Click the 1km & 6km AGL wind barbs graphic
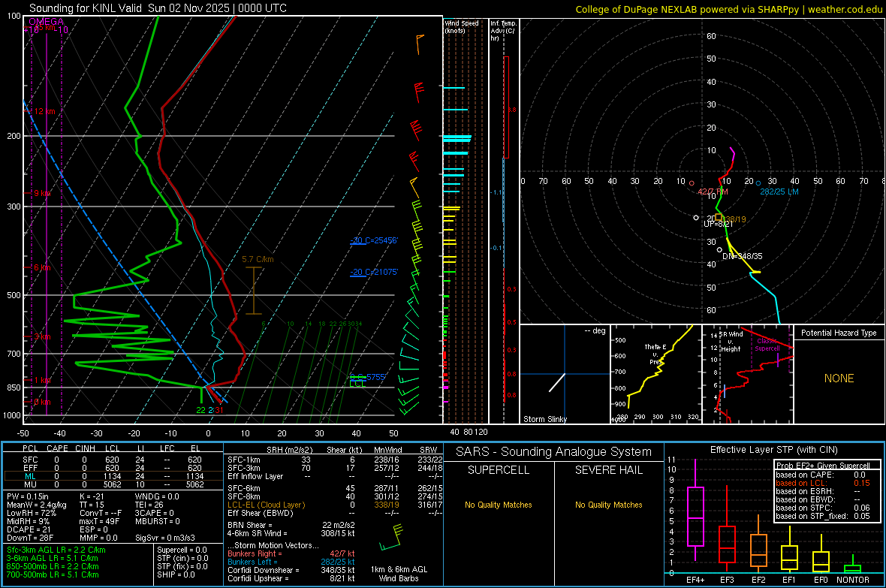 [x=392, y=538]
